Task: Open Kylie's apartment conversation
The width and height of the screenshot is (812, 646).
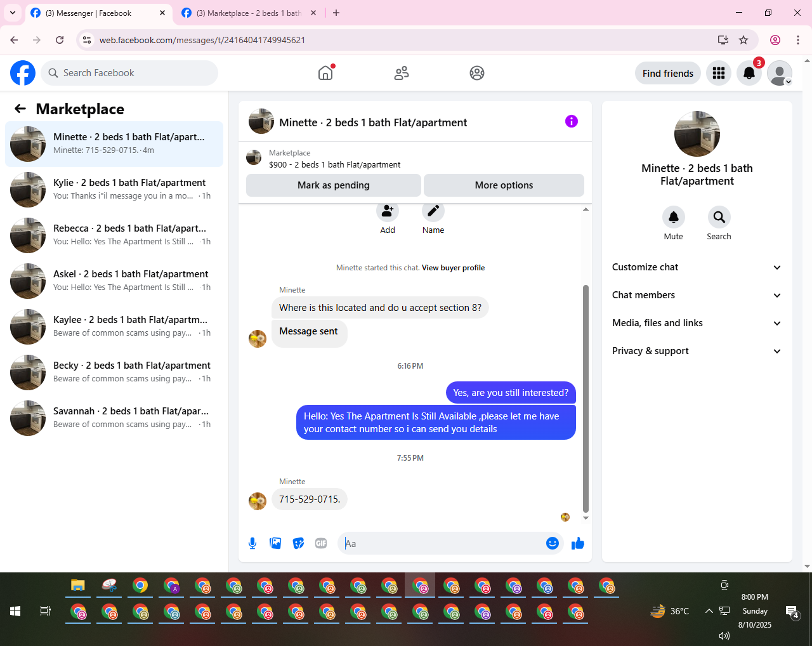Action: tap(114, 190)
